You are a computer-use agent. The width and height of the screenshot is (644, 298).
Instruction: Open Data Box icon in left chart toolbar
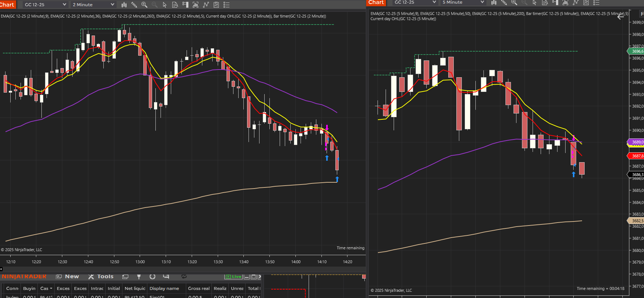point(175,5)
